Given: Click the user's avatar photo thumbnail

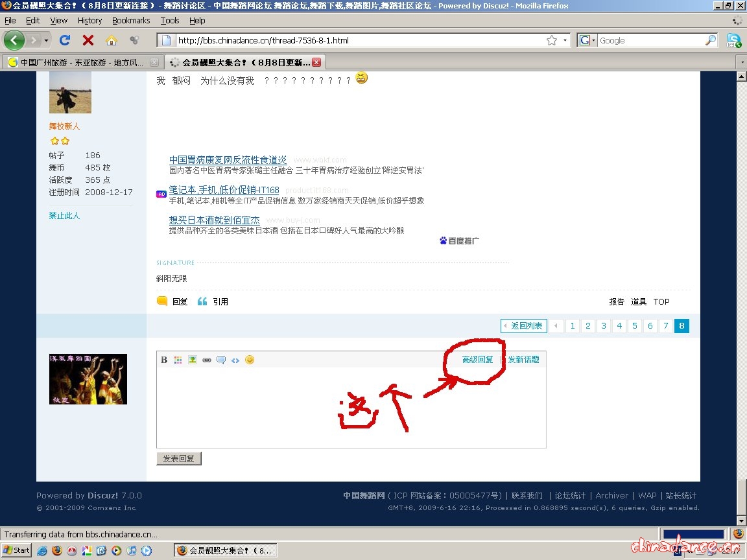Looking at the screenshot, I should pos(70,92).
